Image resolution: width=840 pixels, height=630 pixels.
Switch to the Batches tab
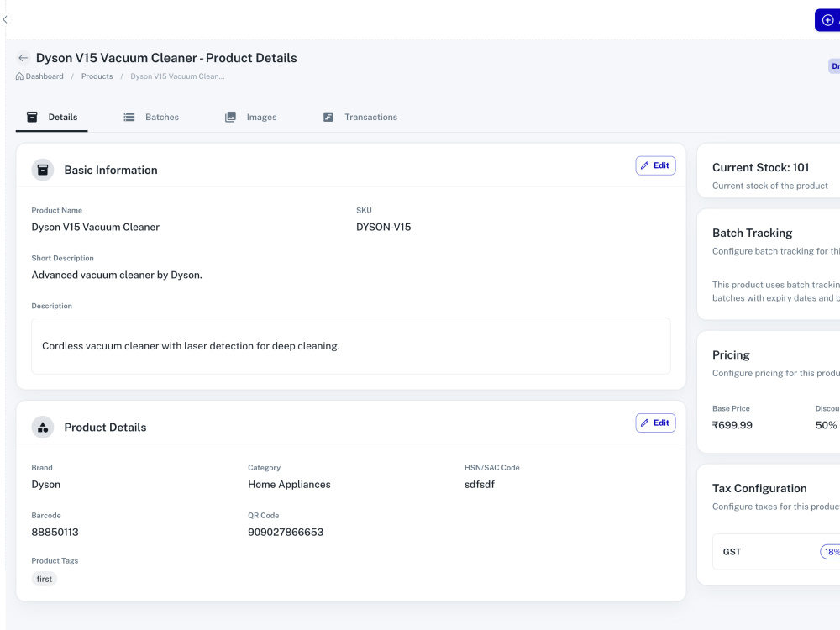coord(151,117)
